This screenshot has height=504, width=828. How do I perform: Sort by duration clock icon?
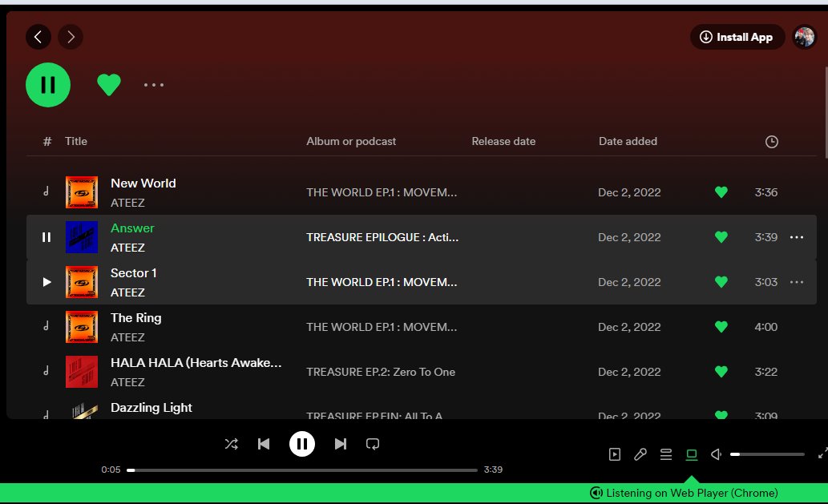772,142
